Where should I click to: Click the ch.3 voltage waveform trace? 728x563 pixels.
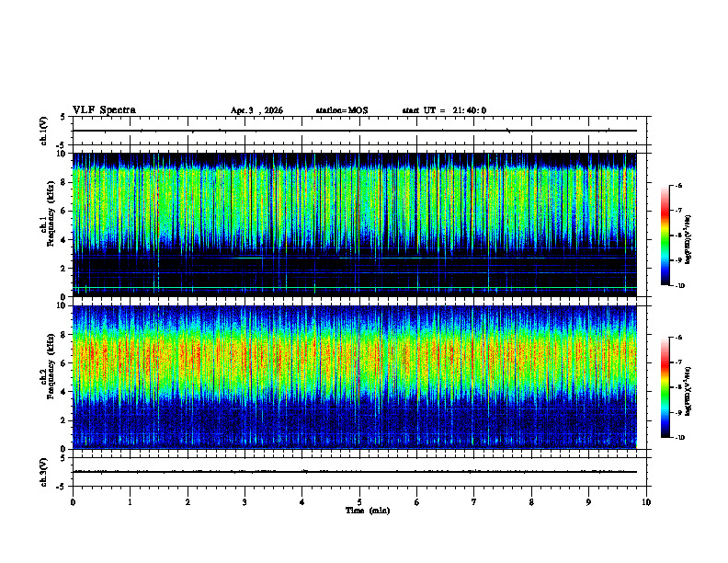coord(355,472)
